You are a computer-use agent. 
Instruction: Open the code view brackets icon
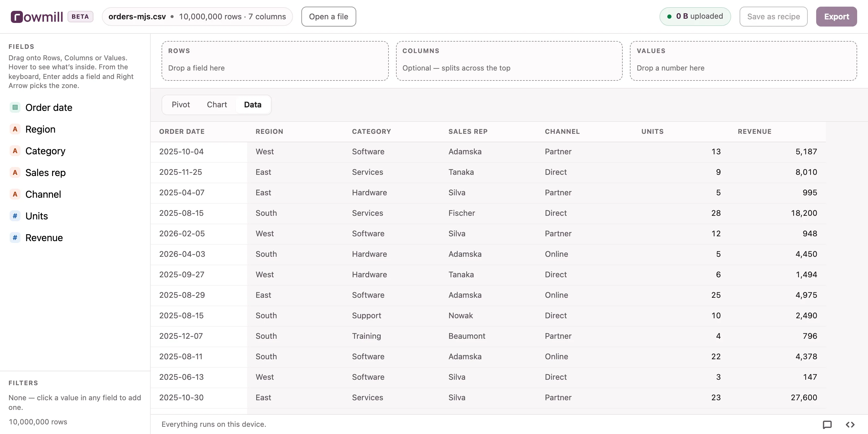pyautogui.click(x=850, y=425)
